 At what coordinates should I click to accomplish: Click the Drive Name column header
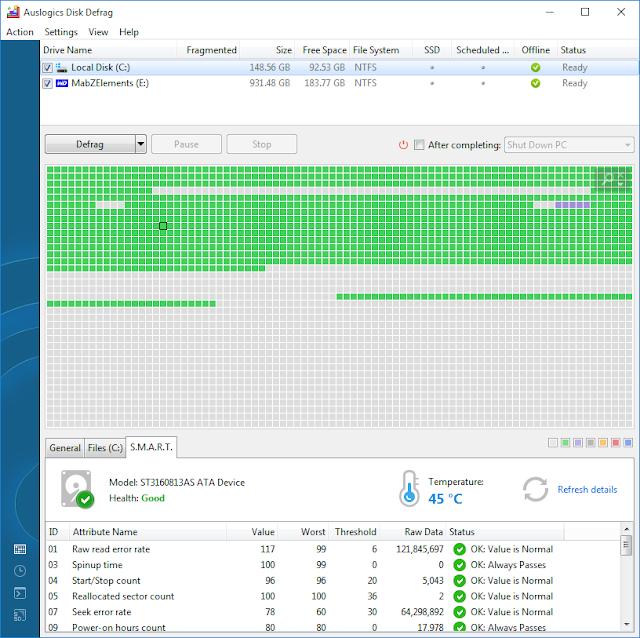pos(109,50)
